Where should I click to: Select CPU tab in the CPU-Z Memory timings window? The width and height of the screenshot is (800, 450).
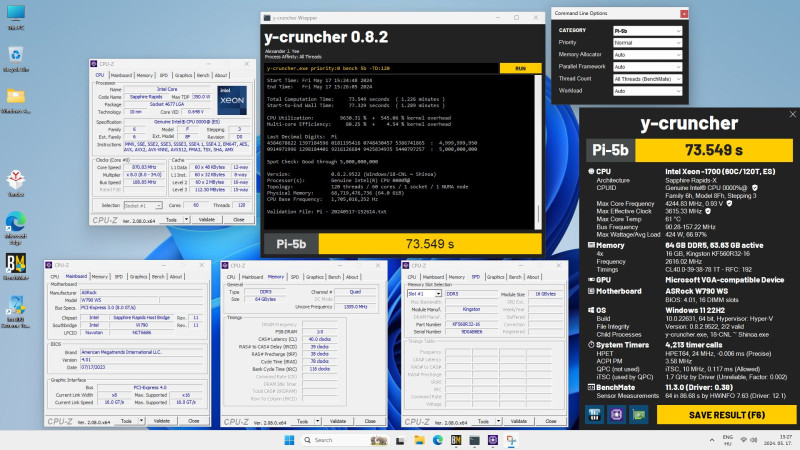(x=231, y=277)
